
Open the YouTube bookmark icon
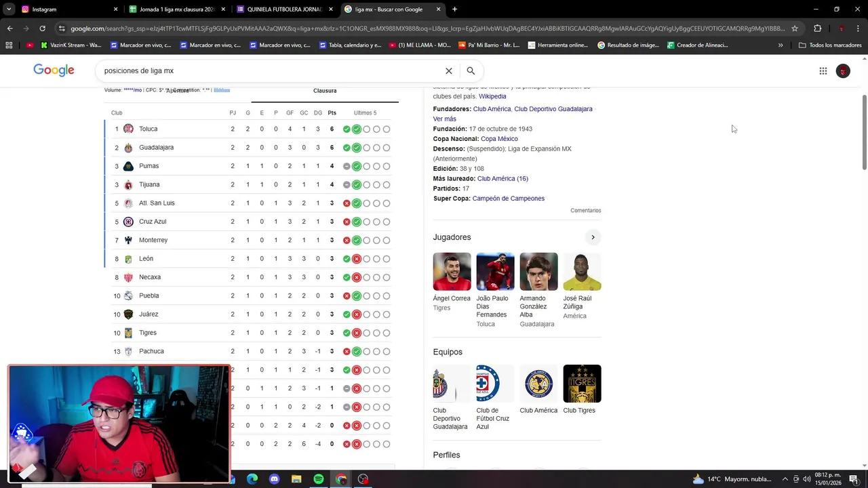[x=30, y=45]
